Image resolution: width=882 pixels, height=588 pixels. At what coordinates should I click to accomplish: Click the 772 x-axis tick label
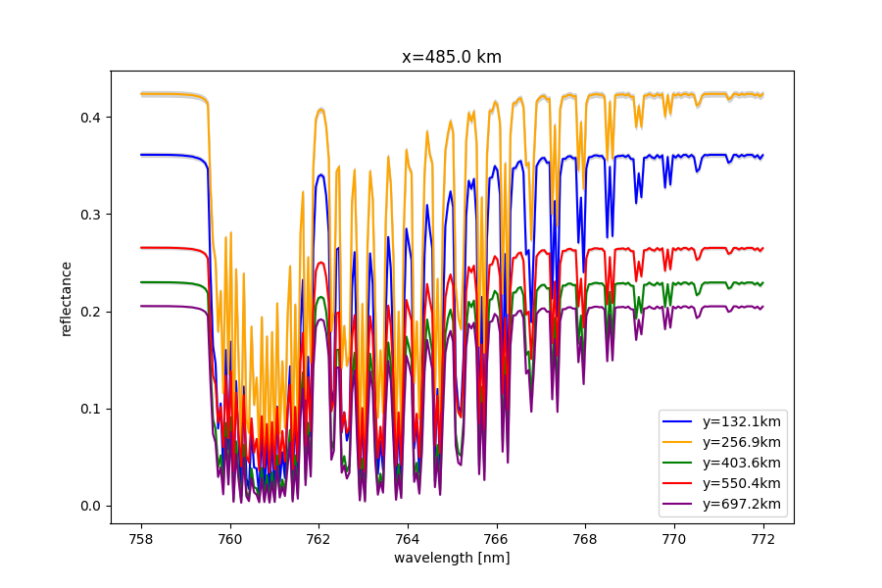(762, 538)
